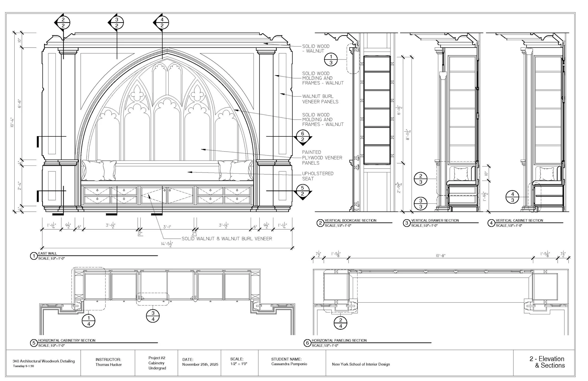Click detail callout bubble 1/4

point(89,321)
